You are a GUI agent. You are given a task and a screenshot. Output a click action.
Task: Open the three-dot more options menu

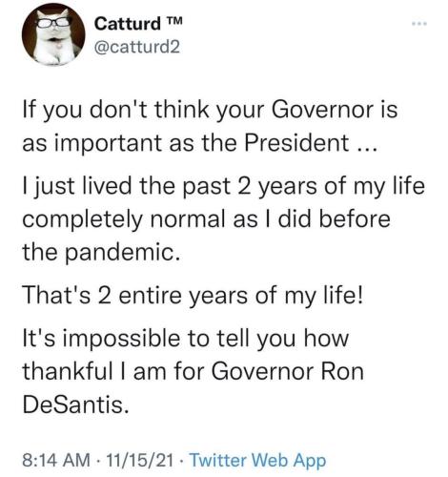[x=418, y=24]
